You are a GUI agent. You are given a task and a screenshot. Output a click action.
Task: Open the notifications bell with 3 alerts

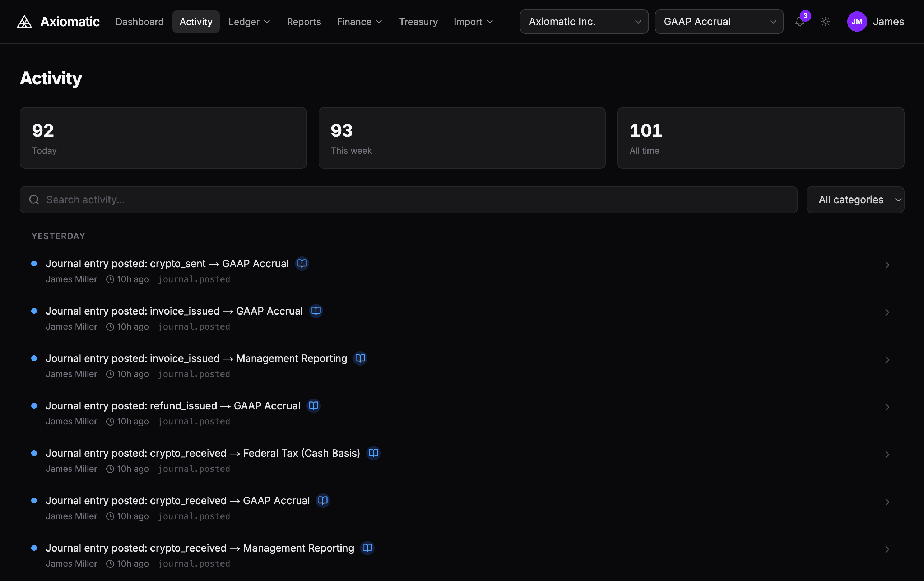[x=800, y=22]
